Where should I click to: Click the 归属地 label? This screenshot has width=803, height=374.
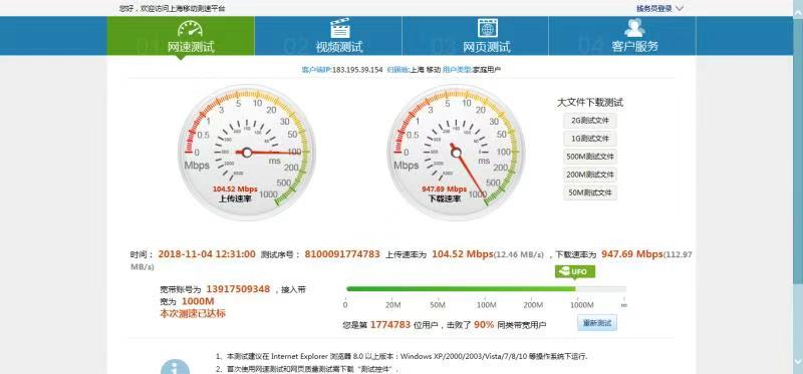(397, 70)
